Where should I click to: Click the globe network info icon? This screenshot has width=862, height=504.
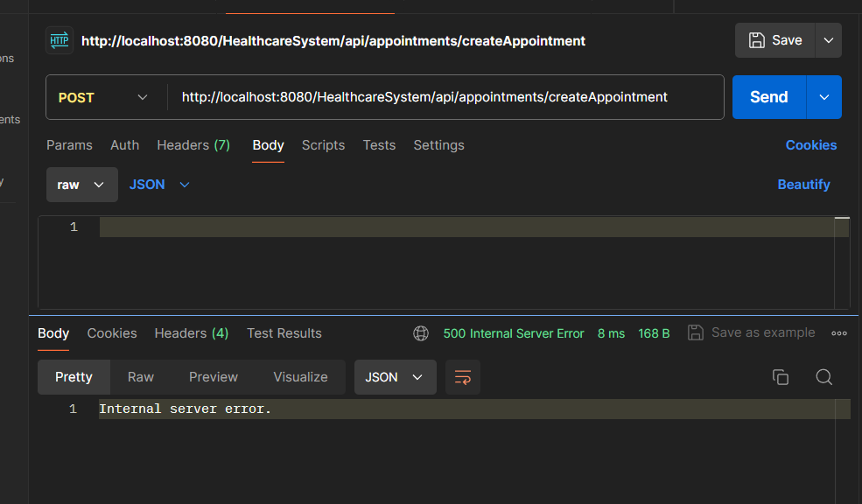point(421,333)
